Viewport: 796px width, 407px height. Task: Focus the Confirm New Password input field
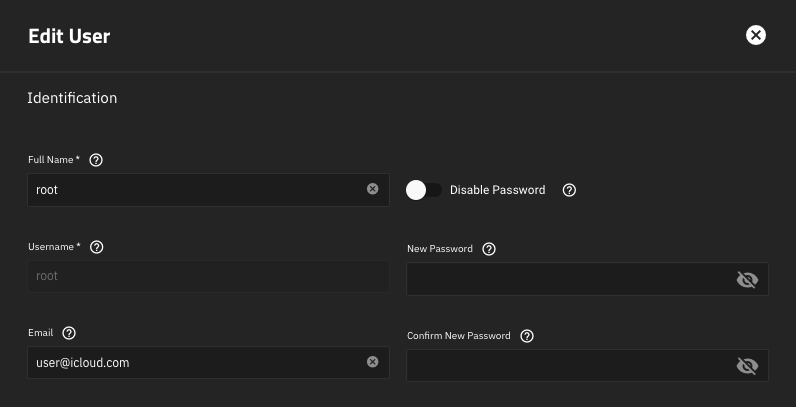(x=568, y=366)
